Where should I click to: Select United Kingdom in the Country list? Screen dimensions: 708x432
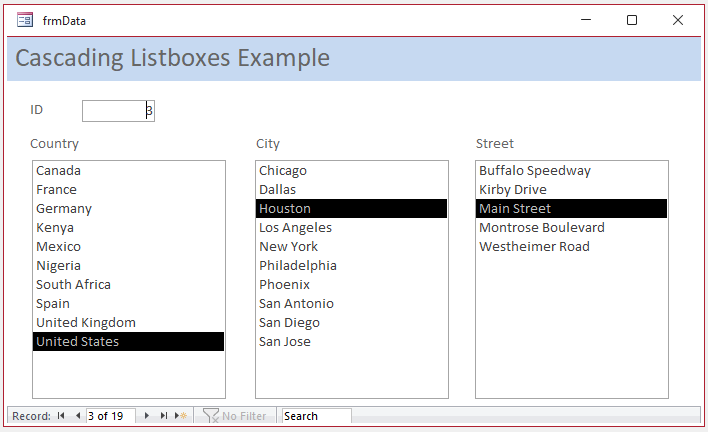[128, 322]
